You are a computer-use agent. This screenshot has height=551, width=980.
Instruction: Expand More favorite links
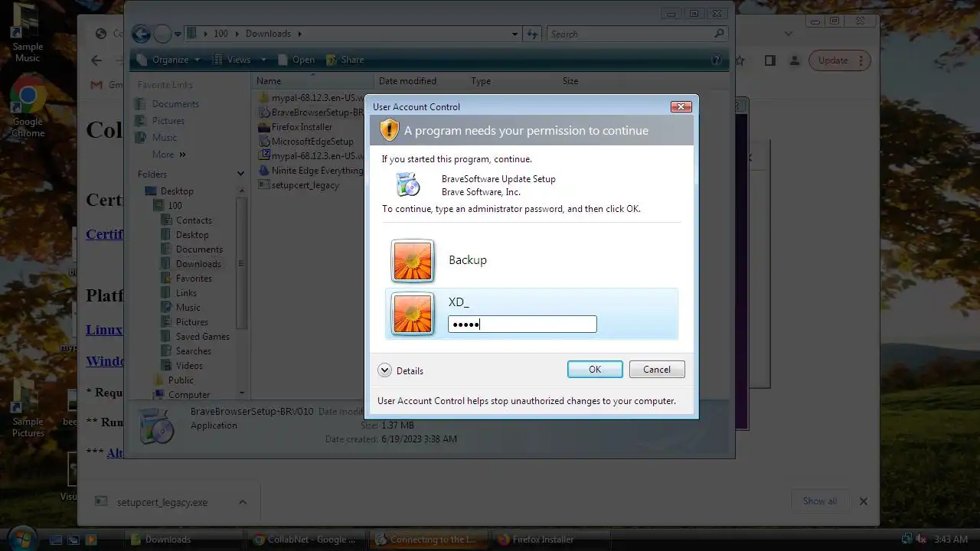tap(168, 155)
